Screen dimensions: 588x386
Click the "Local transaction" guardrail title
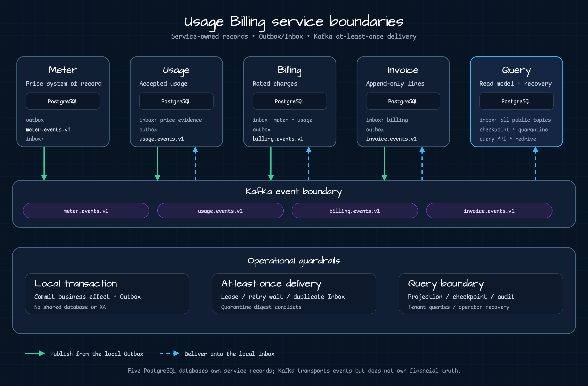click(x=76, y=284)
